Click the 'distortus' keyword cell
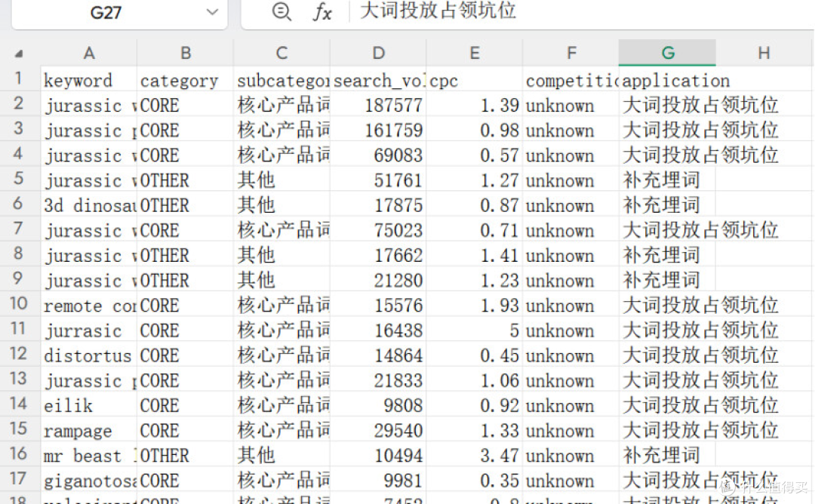Image resolution: width=815 pixels, height=504 pixels. pyautogui.click(x=89, y=355)
